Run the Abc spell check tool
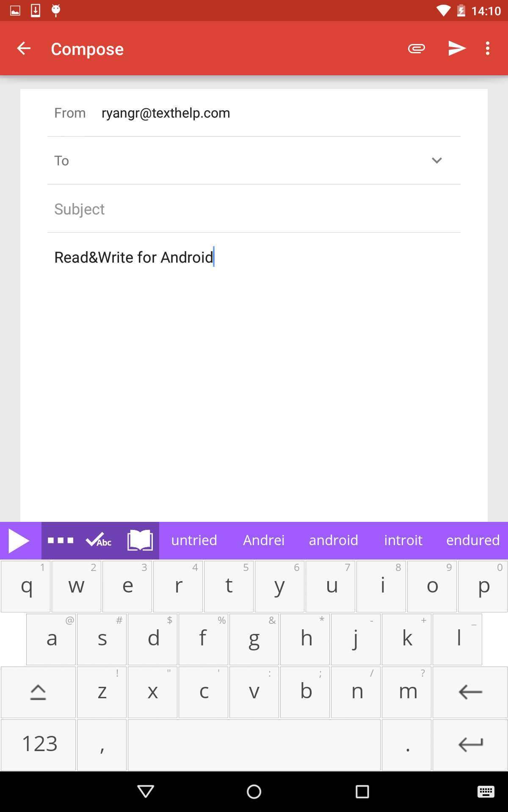This screenshot has width=508, height=812. coord(99,540)
